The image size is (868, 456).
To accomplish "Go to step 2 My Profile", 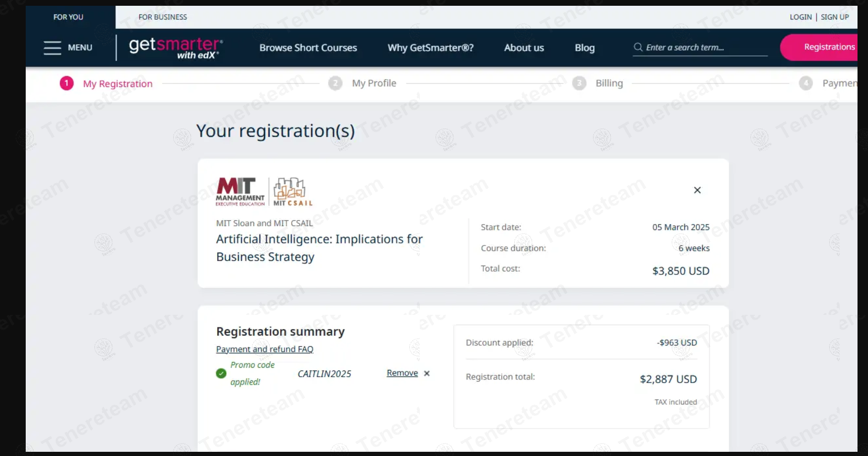I will tap(374, 83).
